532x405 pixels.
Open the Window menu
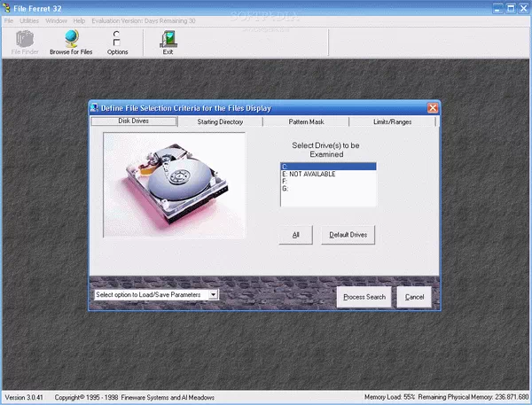pos(56,21)
